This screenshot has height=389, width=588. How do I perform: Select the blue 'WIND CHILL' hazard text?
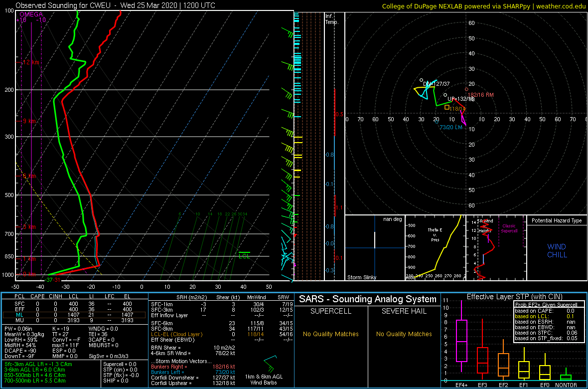click(557, 251)
